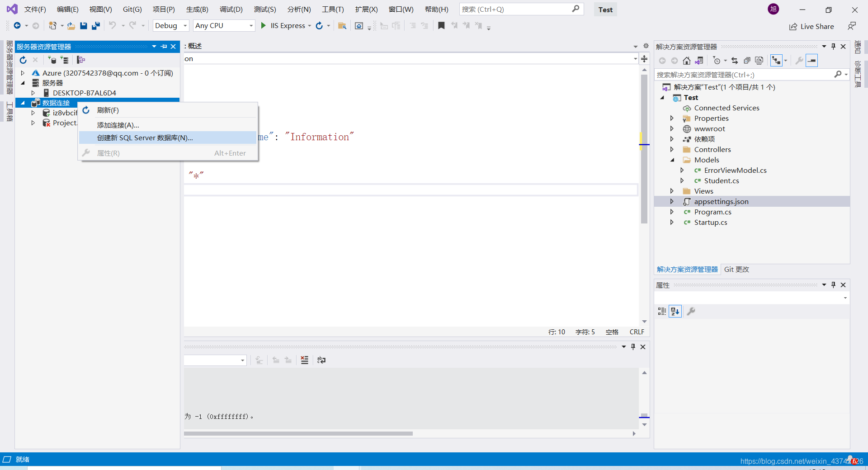The height and width of the screenshot is (470, 868).
Task: Click the browser refresh icon beside IIS Express
Action: pyautogui.click(x=319, y=26)
